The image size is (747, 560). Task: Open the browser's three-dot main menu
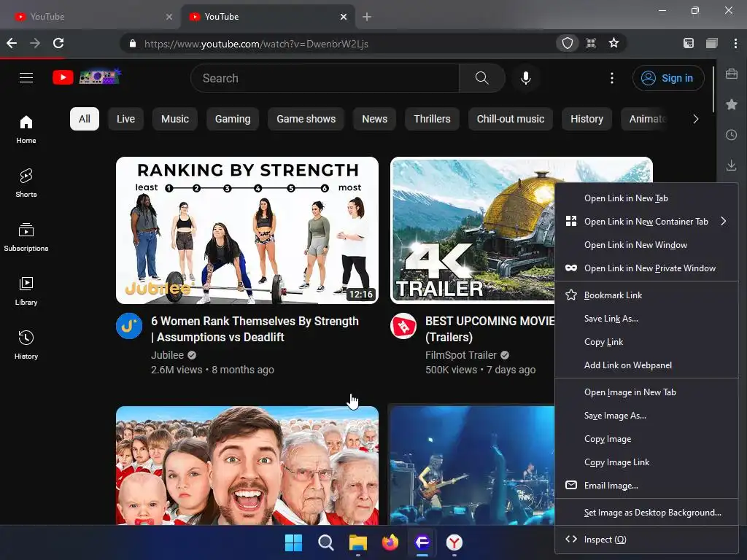735,43
